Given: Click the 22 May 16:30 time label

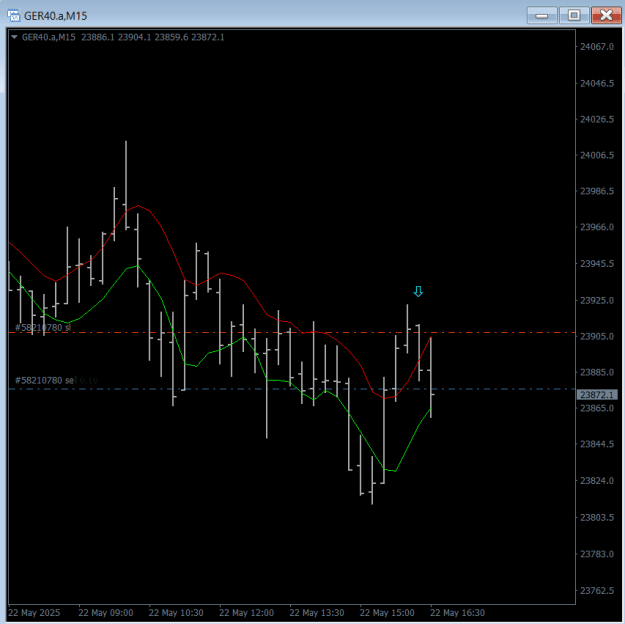Looking at the screenshot, I should click(x=457, y=613).
